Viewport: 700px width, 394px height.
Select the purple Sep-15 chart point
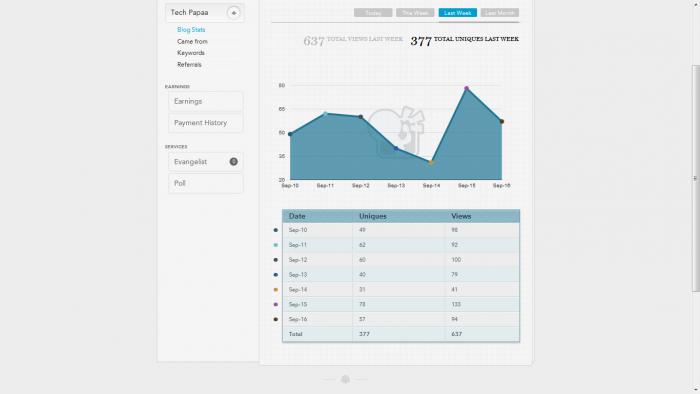[467, 88]
